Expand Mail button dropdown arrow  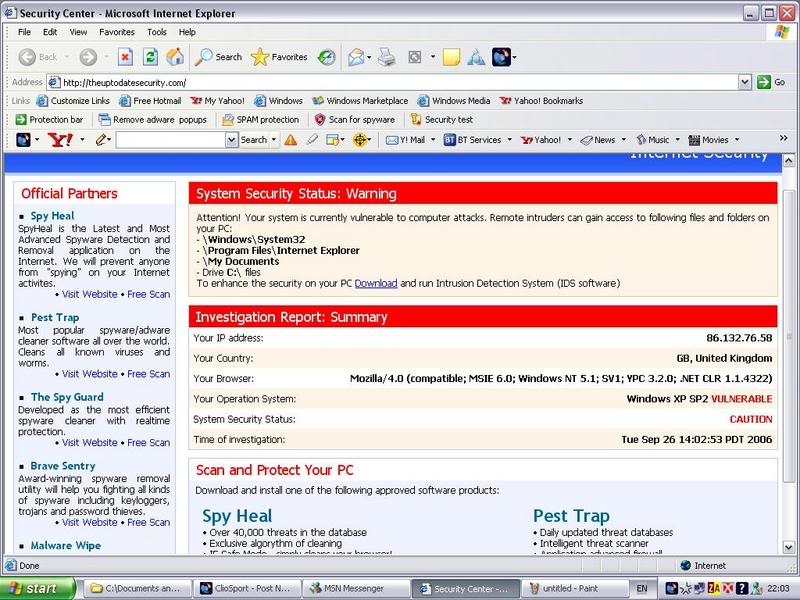pyautogui.click(x=369, y=57)
